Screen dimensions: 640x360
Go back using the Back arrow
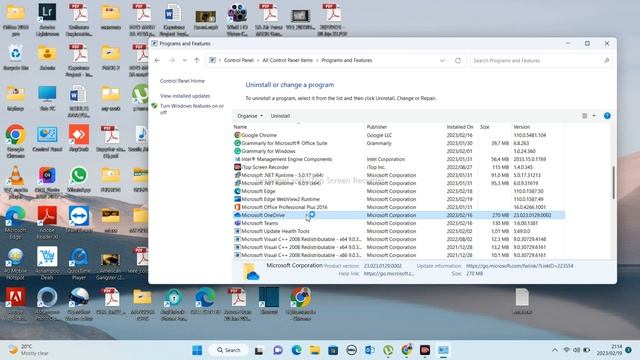click(x=158, y=60)
